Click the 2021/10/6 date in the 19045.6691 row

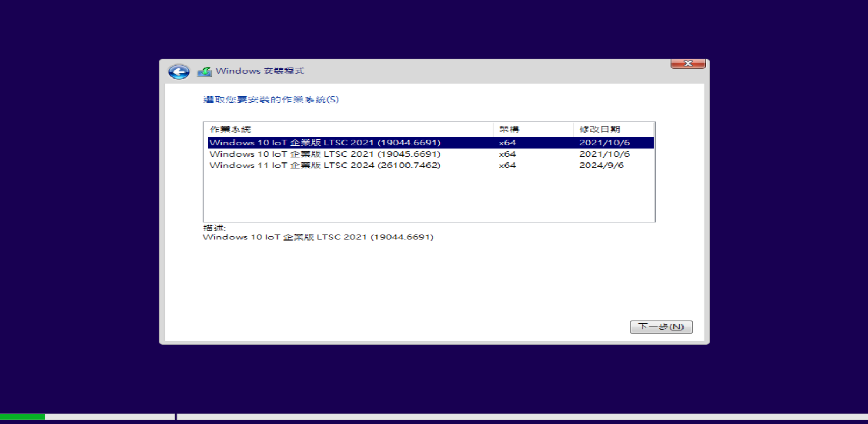point(604,154)
